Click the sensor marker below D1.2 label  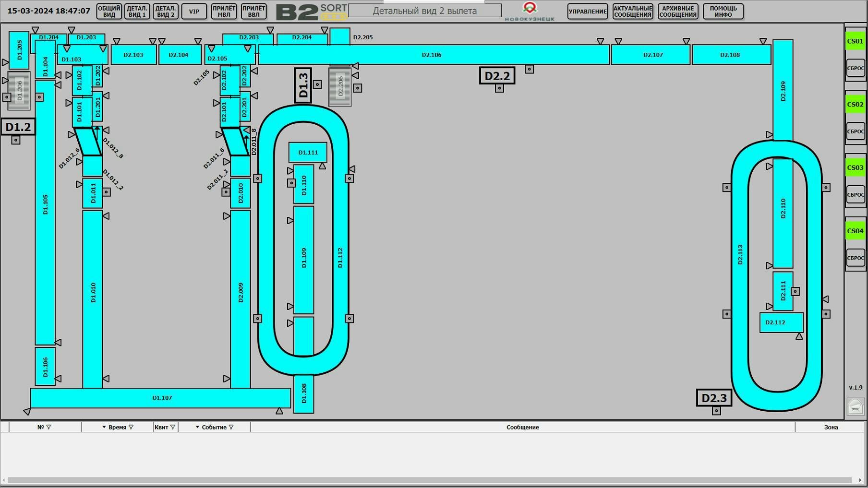(x=16, y=140)
